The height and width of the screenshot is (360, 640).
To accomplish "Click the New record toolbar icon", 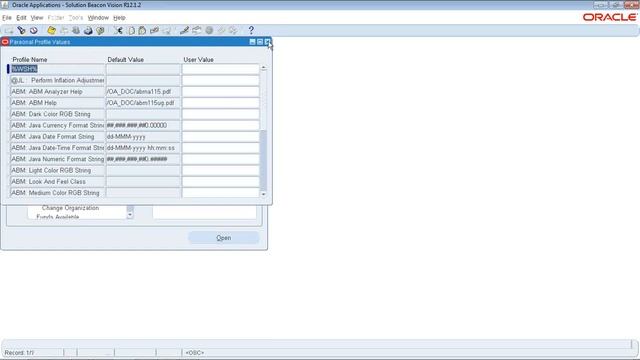I will coord(9,31).
